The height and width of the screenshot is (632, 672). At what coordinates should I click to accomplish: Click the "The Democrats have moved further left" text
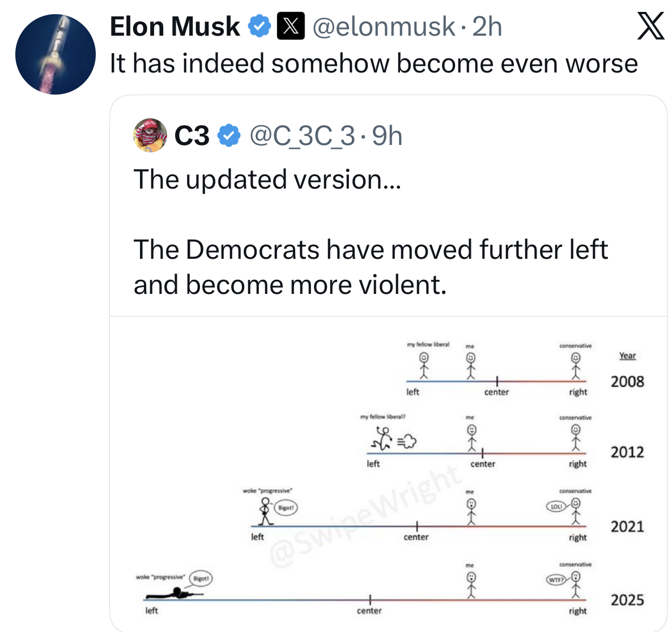coord(371,250)
